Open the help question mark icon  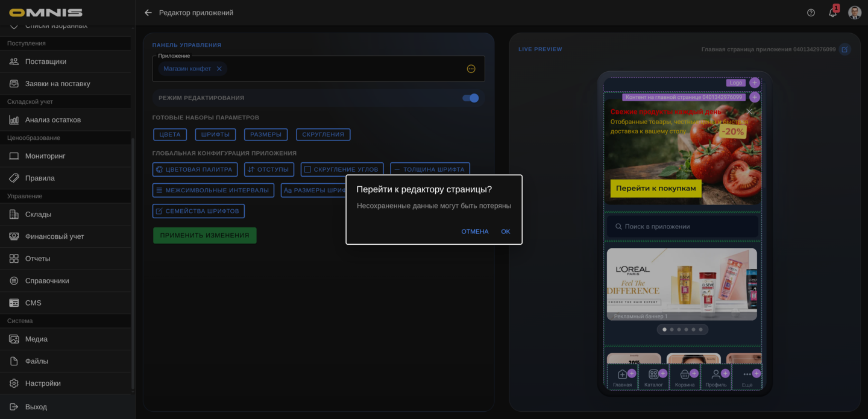tap(811, 13)
